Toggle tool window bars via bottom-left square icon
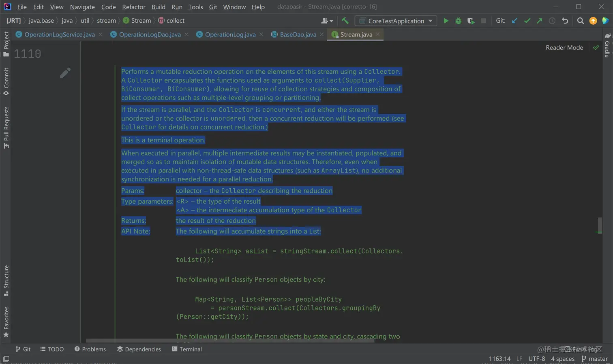The width and height of the screenshot is (613, 364). tap(6, 359)
